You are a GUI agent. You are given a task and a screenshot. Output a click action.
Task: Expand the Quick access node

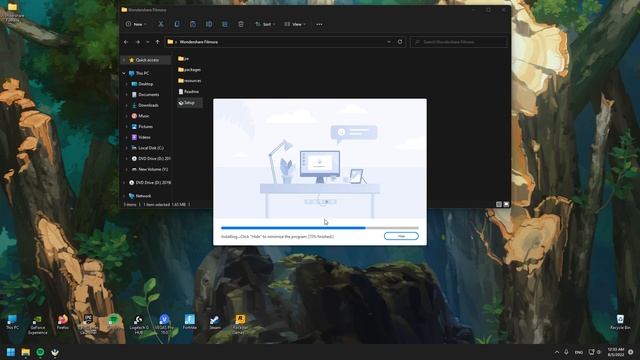pyautogui.click(x=124, y=60)
